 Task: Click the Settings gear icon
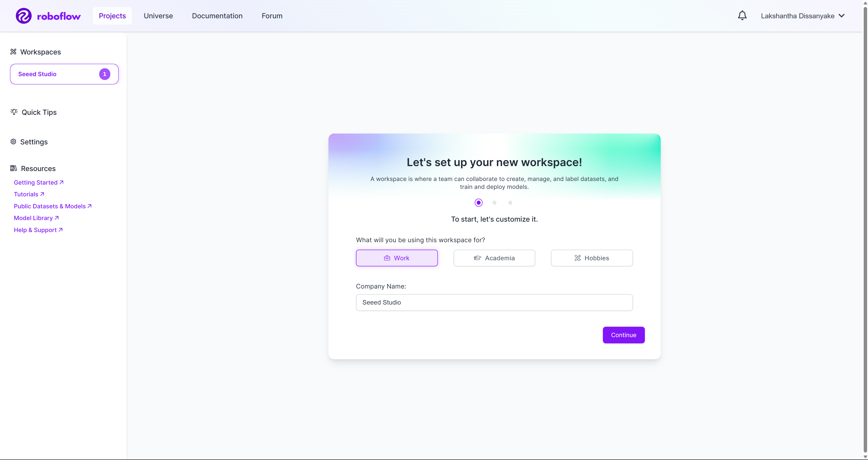click(13, 142)
